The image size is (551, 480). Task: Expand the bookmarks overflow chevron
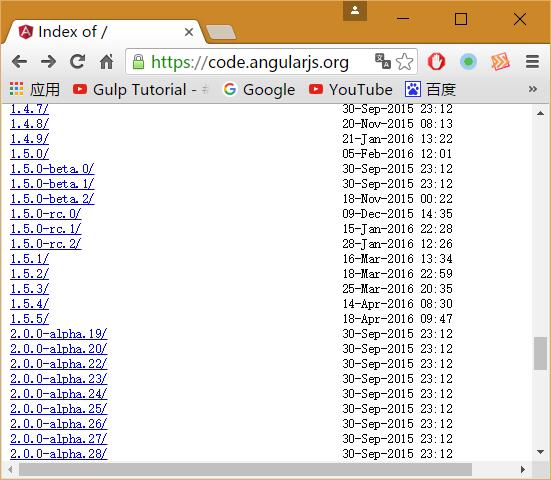[533, 89]
